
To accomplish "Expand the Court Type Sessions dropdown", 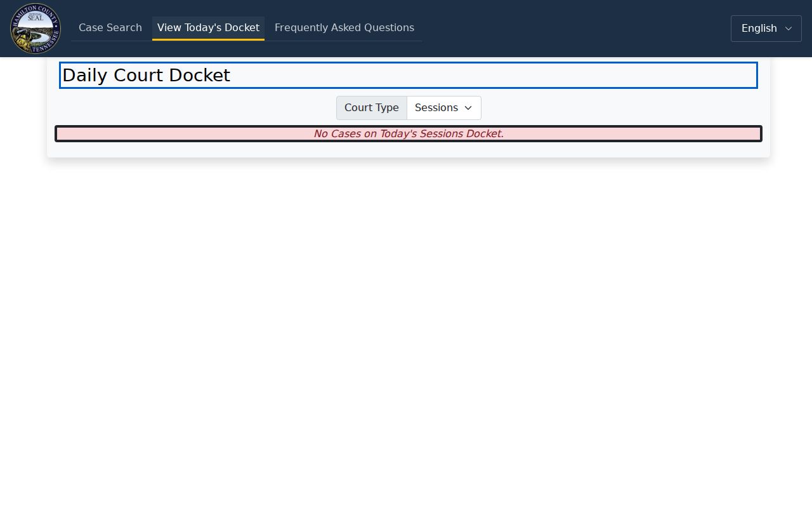I will [444, 108].
